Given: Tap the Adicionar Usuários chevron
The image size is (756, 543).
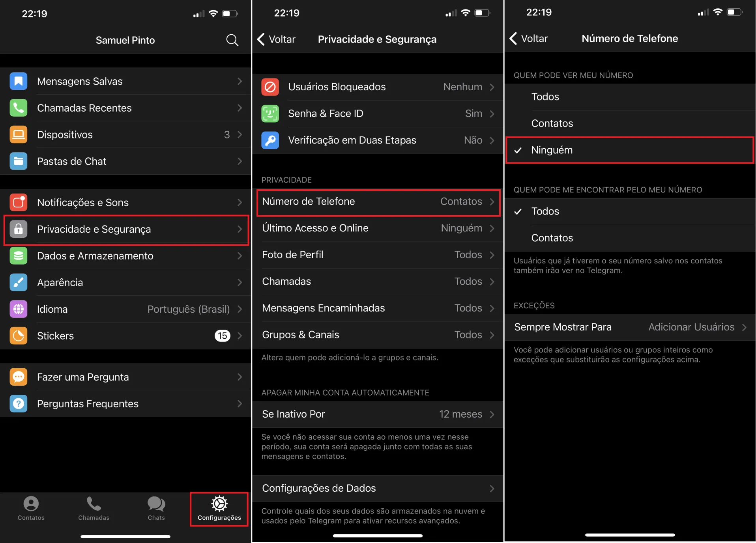Looking at the screenshot, I should tap(744, 327).
